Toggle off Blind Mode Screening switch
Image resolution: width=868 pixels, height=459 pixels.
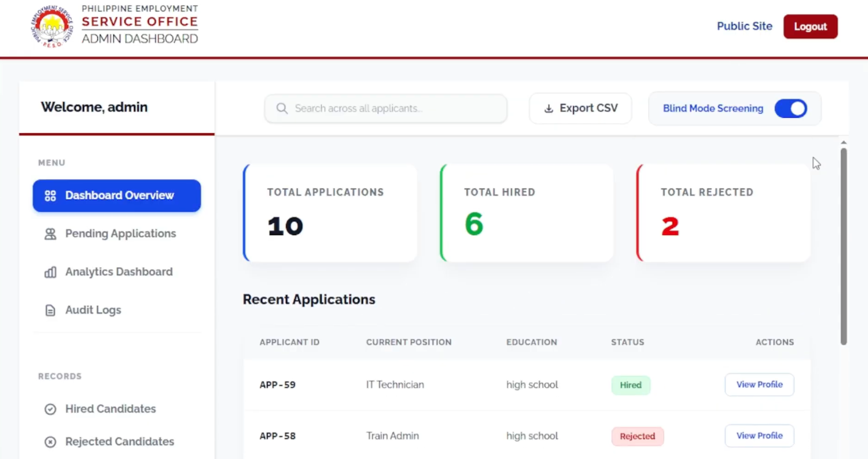pos(791,109)
